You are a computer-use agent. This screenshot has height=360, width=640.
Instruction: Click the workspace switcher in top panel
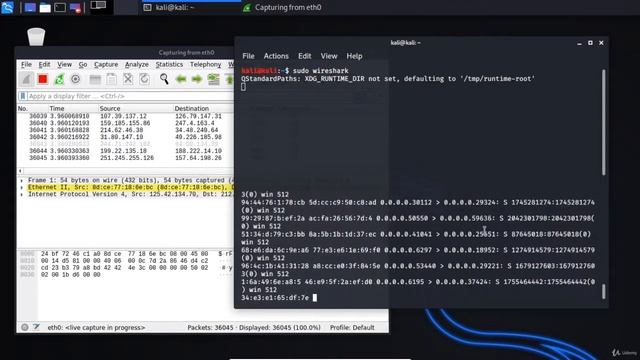(101, 7)
